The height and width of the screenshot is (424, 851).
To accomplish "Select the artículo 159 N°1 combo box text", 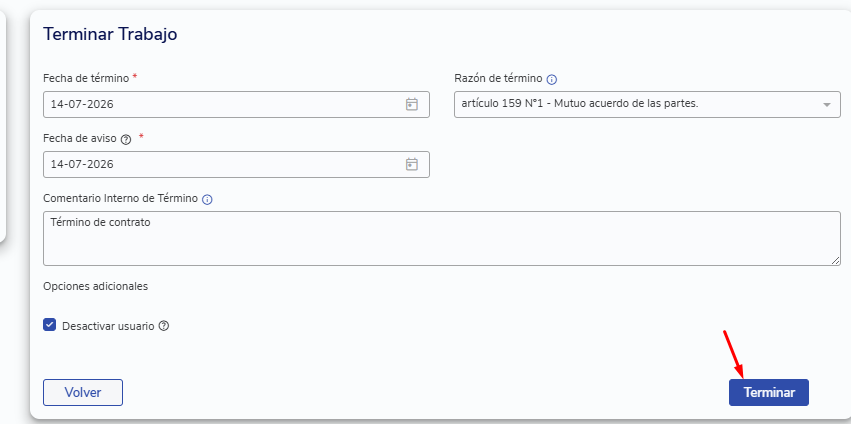I will [x=580, y=103].
